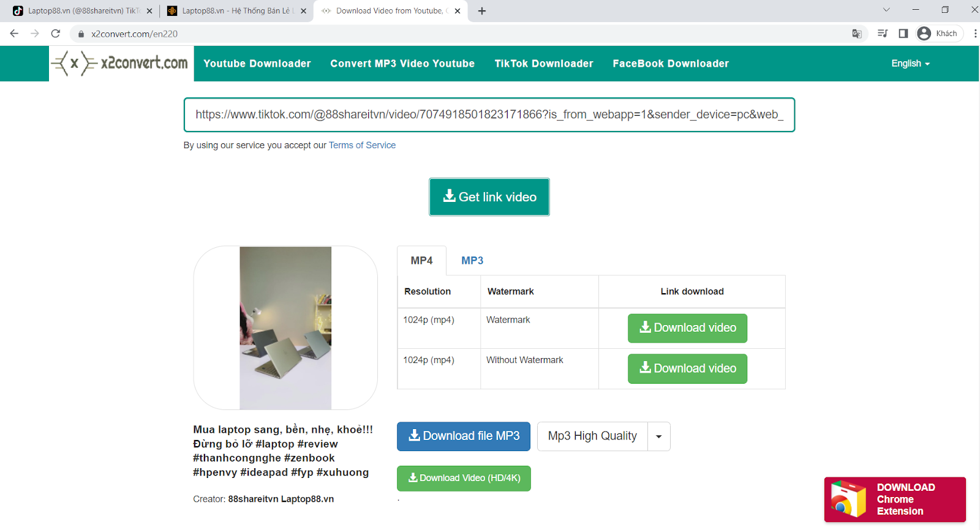Click Download file MP3 button
The height and width of the screenshot is (530, 980).
[464, 436]
